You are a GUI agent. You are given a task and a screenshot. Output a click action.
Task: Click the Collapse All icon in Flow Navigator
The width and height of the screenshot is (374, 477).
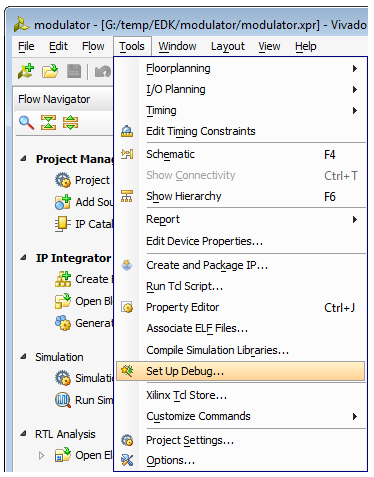48,122
